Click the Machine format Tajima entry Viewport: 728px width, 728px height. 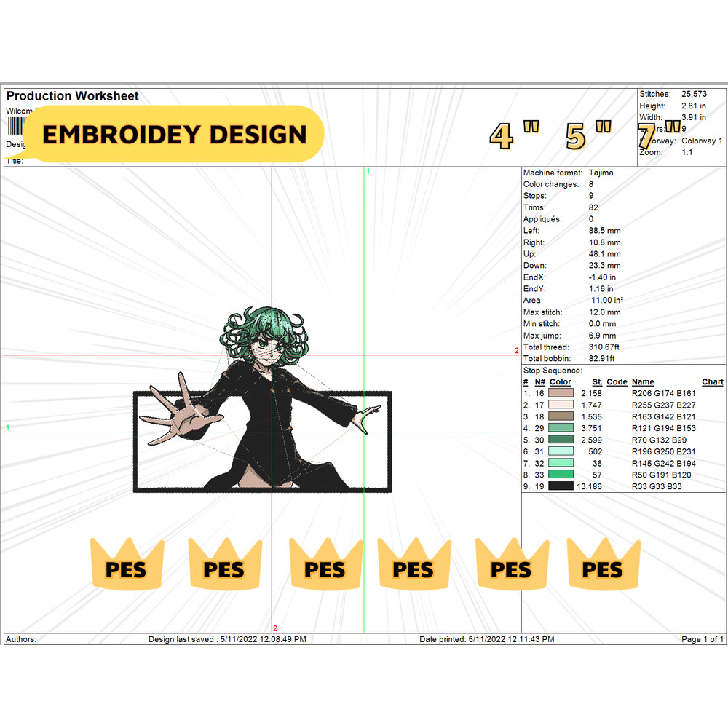tap(568, 173)
